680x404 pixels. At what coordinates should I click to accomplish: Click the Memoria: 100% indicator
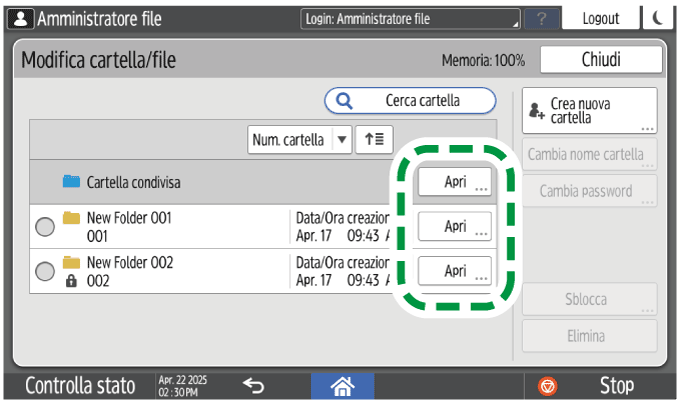[x=483, y=60]
